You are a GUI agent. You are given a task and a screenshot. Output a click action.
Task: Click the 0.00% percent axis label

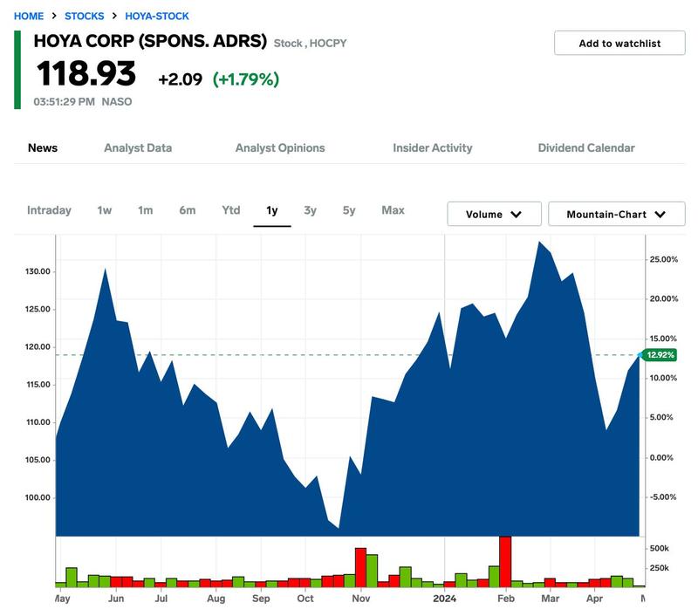[x=661, y=457]
